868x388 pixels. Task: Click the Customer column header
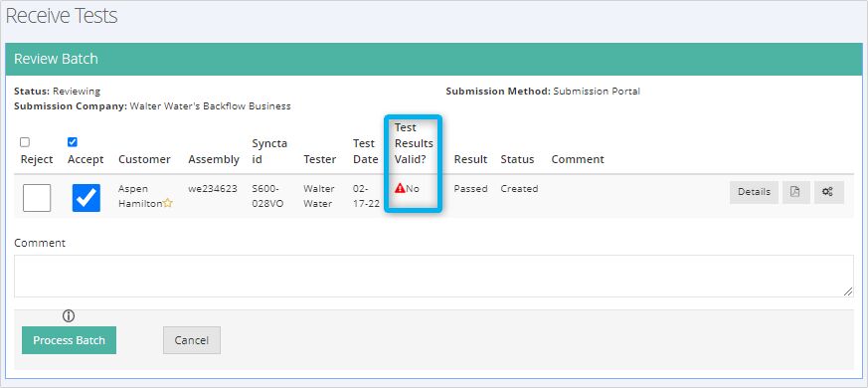coord(144,159)
